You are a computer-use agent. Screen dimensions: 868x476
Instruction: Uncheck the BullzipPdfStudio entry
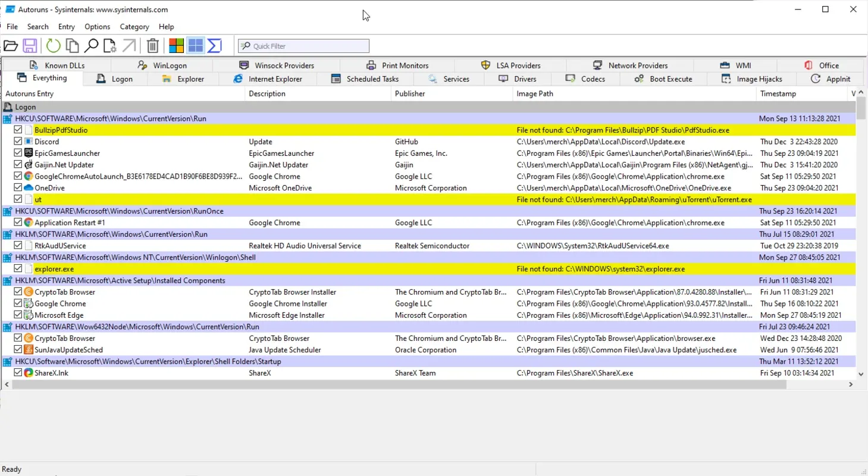18,130
